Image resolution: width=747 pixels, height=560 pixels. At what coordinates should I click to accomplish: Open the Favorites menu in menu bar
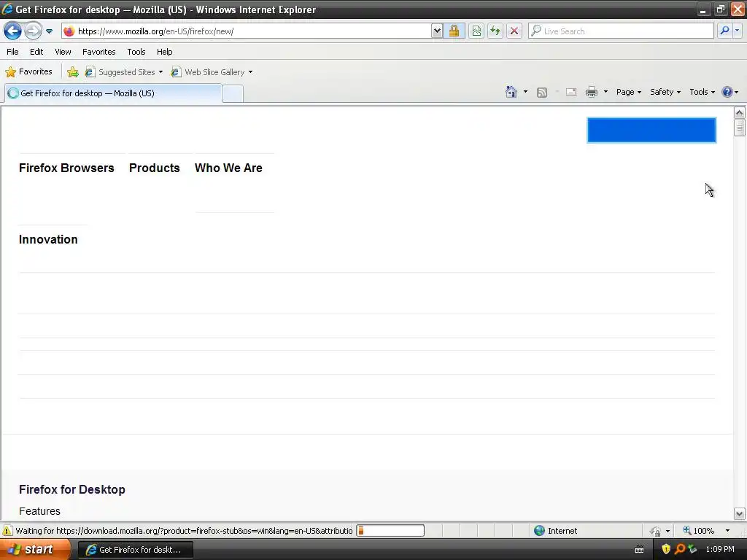(99, 52)
